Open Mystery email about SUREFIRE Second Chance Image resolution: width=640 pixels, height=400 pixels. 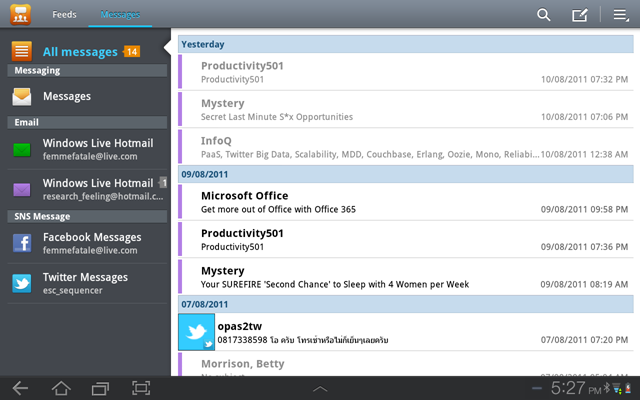point(406,277)
